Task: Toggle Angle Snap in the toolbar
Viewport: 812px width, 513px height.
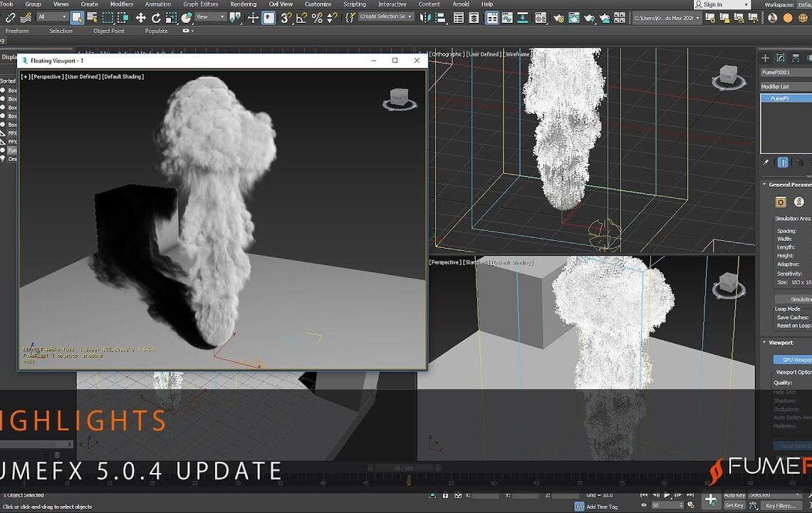Action: point(301,18)
